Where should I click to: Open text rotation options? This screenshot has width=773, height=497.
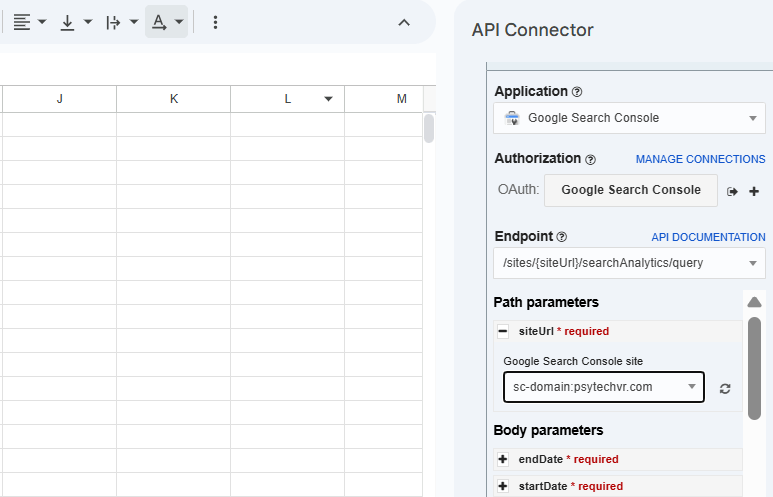pos(166,22)
